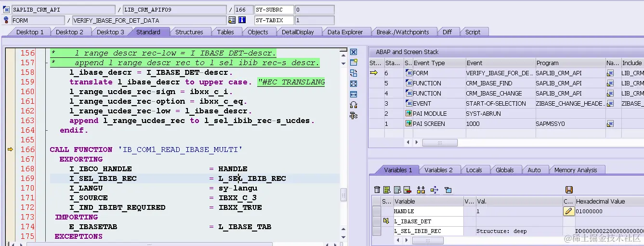
Task: Open the Break./Watchpoints tab
Action: (403, 32)
